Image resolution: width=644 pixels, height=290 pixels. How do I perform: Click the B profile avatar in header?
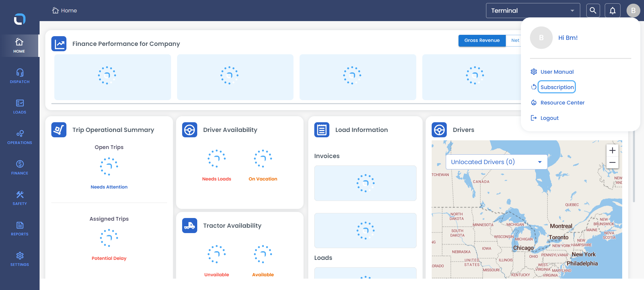(633, 10)
